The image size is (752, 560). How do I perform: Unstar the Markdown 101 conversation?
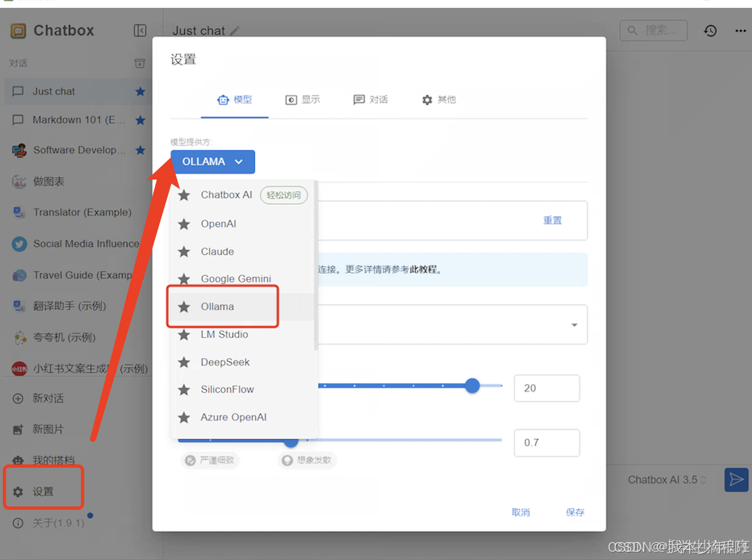(x=140, y=120)
